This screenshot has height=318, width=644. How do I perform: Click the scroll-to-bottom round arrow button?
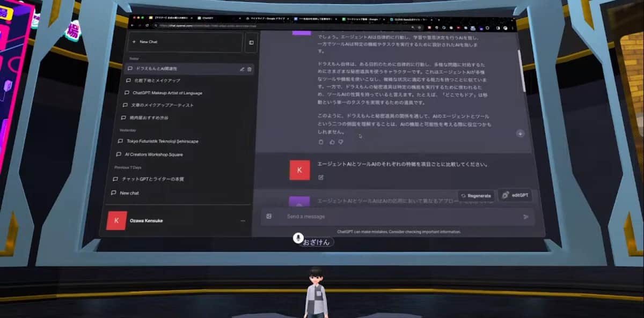(x=519, y=134)
